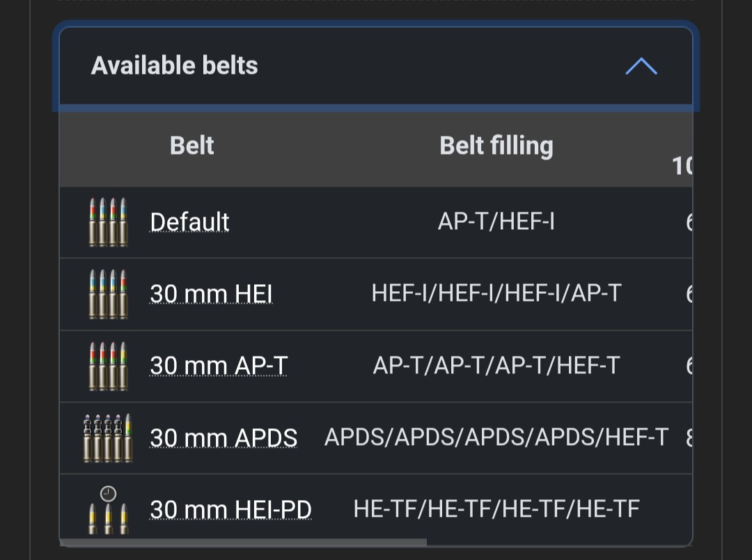Select the APDS/APDS/APDS/APDS/HEF-T filling cell

[x=496, y=437]
